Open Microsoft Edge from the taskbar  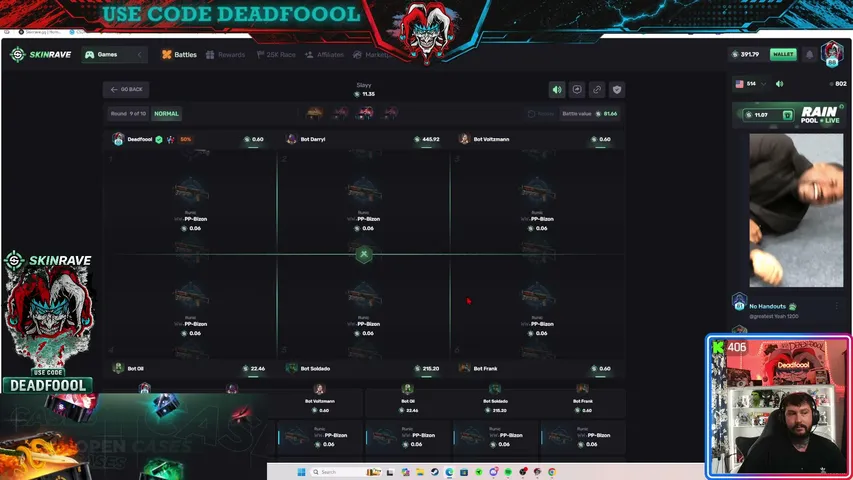449,472
